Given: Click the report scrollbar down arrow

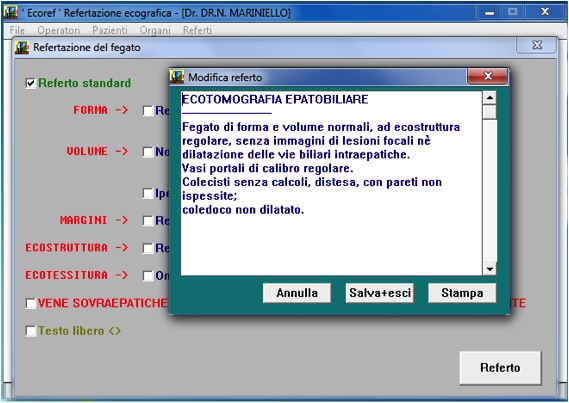Looking at the screenshot, I should [x=490, y=269].
